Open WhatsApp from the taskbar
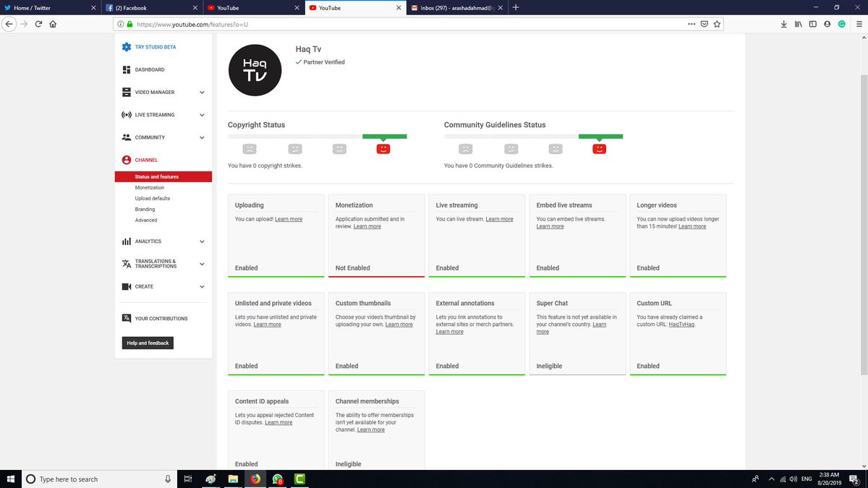The width and height of the screenshot is (868, 488). (278, 479)
